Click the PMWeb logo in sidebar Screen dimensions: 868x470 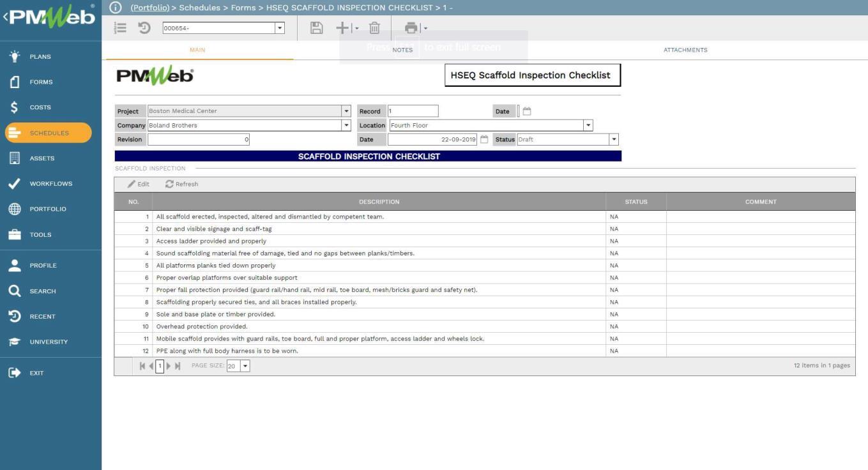pyautogui.click(x=52, y=17)
